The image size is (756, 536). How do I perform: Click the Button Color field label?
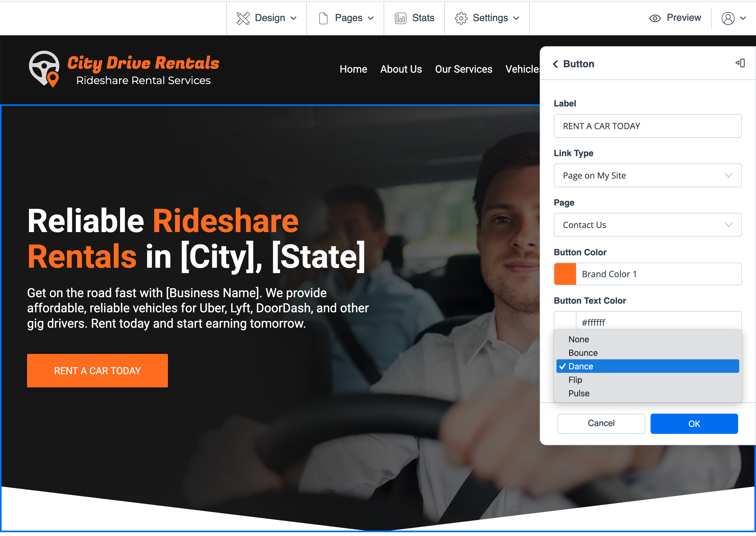tap(580, 252)
